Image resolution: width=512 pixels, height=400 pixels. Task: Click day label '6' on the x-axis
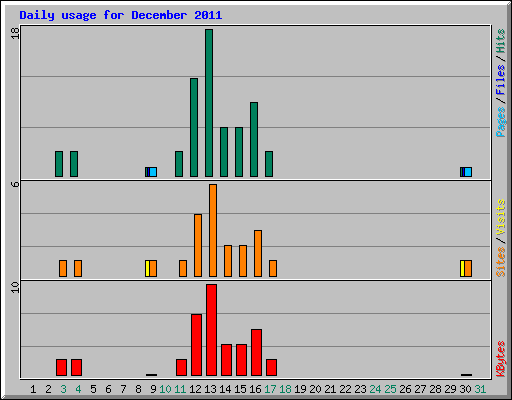pos(108,389)
